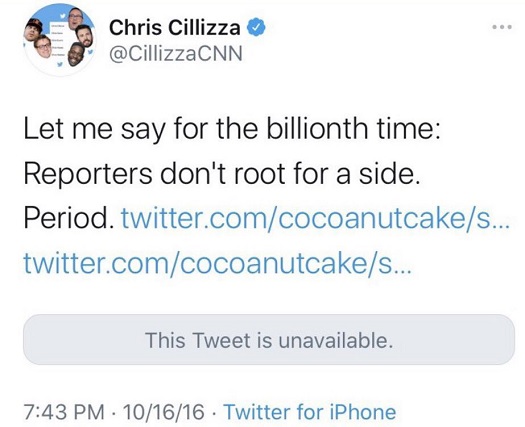Screen dimensions: 525x427
Task: Click the red-haired face with glasses in the avatar
Action: (x=43, y=46)
